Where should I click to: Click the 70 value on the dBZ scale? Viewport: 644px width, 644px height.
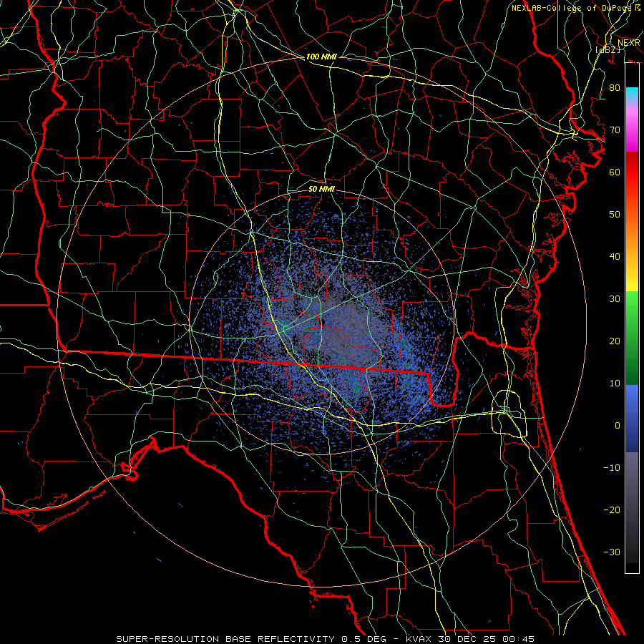[615, 130]
